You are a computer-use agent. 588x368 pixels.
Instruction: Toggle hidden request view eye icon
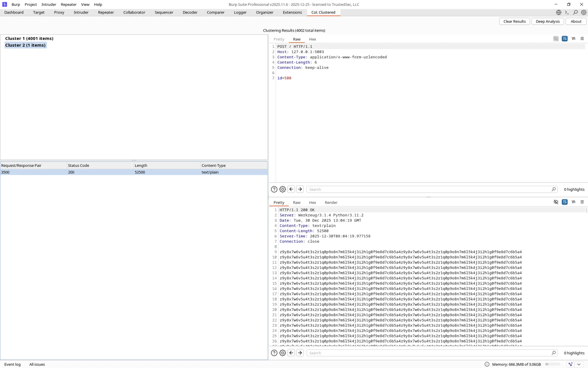pyautogui.click(x=556, y=39)
